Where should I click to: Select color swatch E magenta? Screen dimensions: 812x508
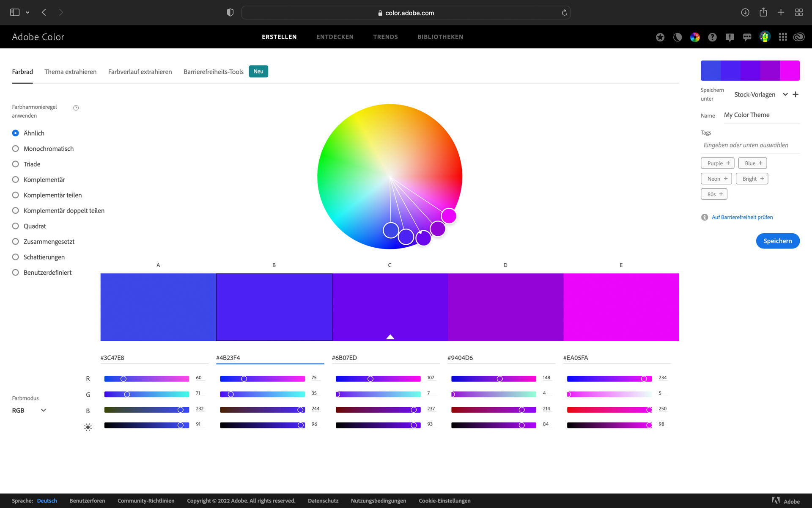tap(621, 307)
